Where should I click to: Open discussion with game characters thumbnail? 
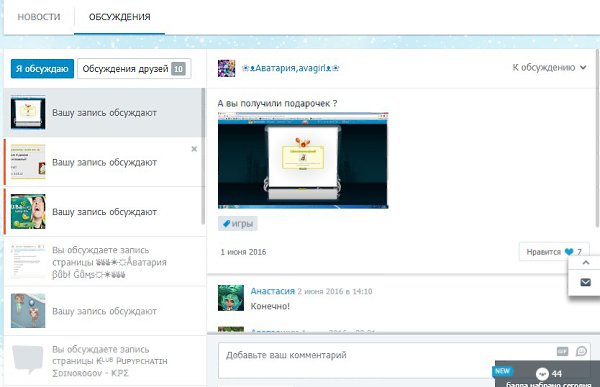[x=104, y=311]
